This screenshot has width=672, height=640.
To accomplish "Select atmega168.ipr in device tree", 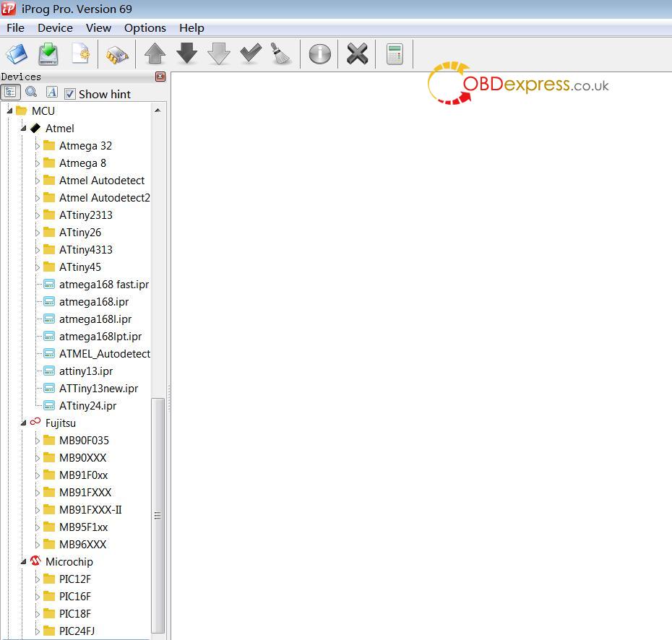I will point(94,302).
